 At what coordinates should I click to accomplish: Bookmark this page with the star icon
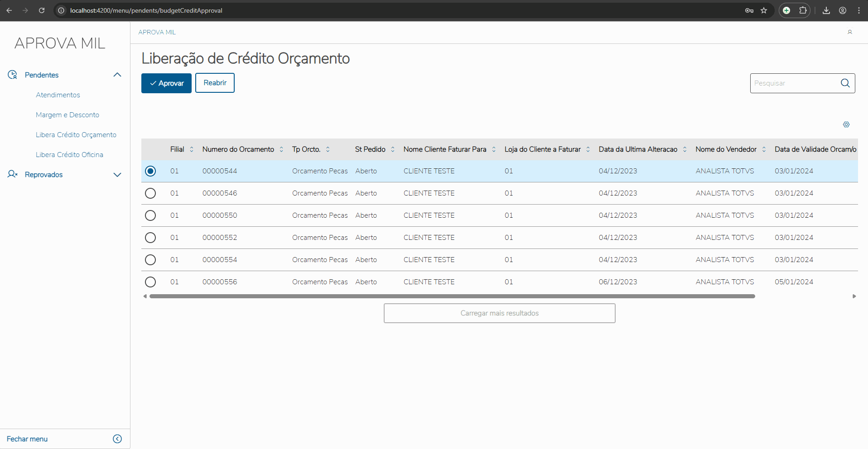(x=764, y=10)
